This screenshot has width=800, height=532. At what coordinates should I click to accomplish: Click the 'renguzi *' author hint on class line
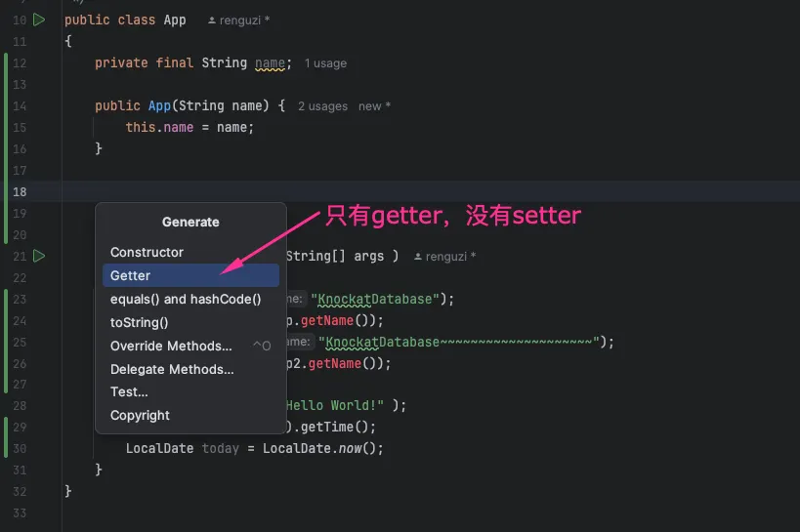(x=244, y=20)
